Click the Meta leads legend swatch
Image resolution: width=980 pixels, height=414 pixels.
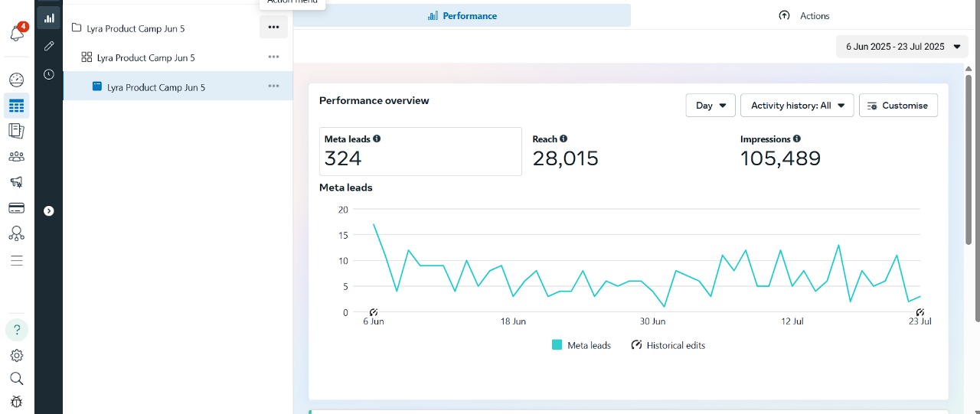pos(557,346)
